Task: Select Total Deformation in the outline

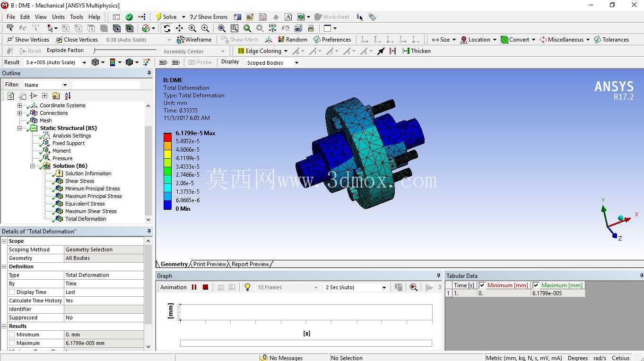Action: point(86,219)
